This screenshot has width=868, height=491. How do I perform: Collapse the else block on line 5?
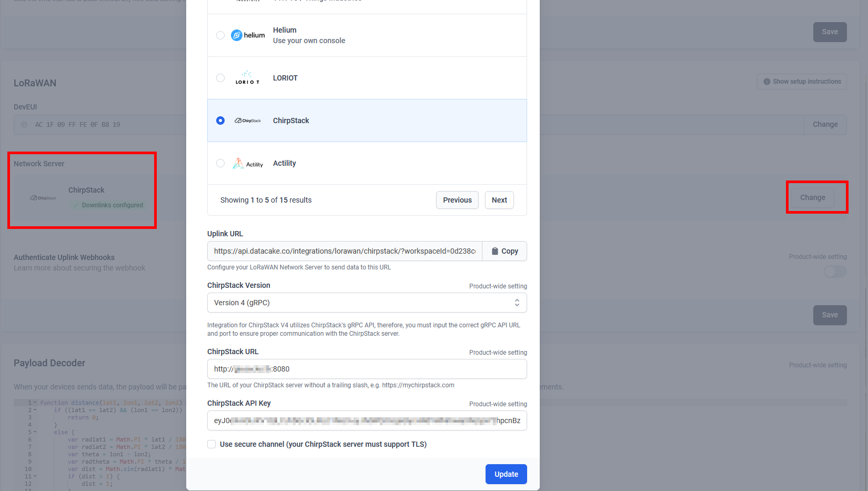pyautogui.click(x=35, y=432)
